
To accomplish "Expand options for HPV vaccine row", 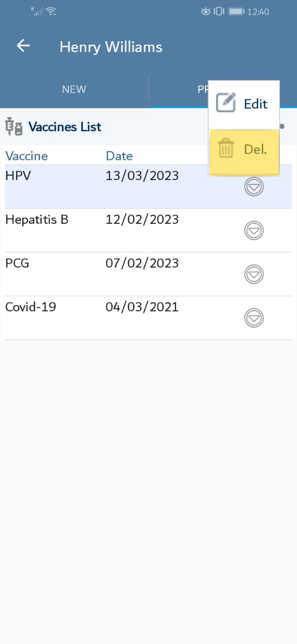I will (254, 187).
